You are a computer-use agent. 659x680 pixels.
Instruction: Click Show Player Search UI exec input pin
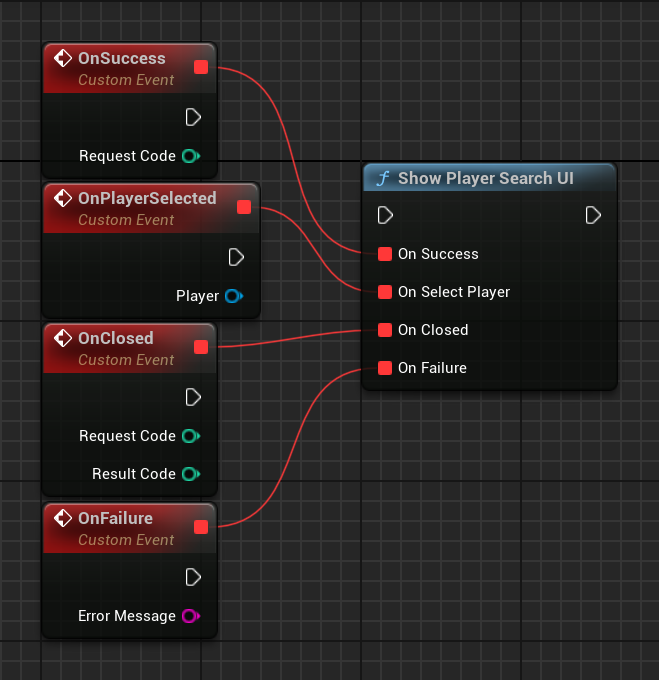point(385,215)
